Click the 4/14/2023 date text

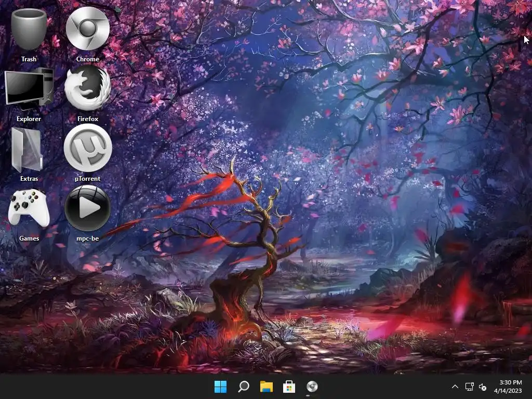pos(508,391)
